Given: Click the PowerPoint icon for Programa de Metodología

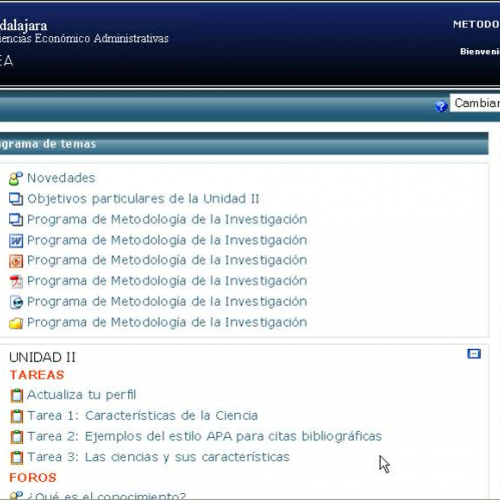Looking at the screenshot, I should (x=16, y=261).
